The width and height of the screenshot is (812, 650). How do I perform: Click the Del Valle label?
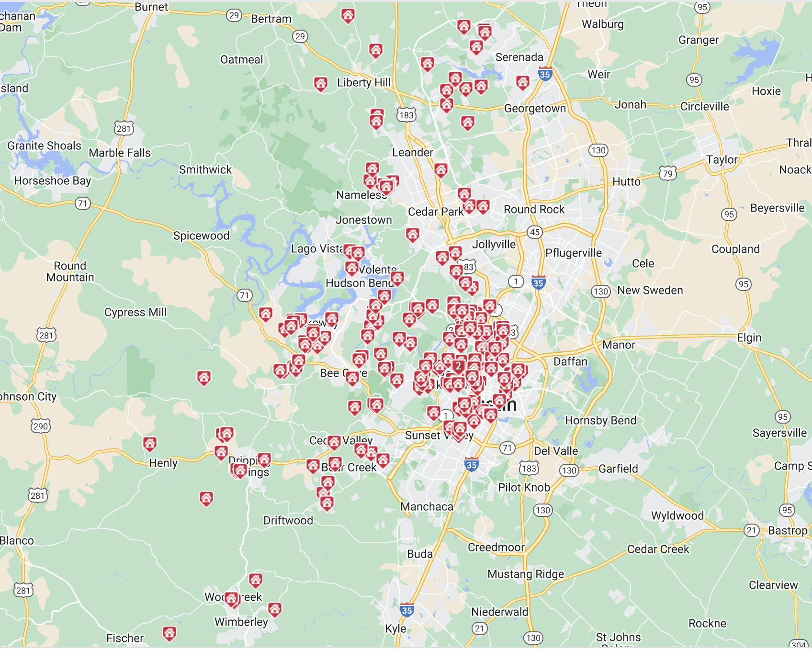click(x=556, y=451)
